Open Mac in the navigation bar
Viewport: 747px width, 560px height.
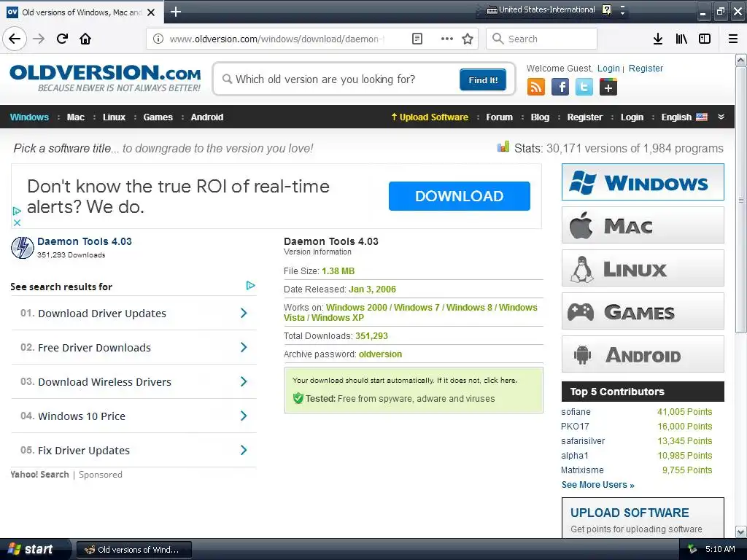coord(76,117)
